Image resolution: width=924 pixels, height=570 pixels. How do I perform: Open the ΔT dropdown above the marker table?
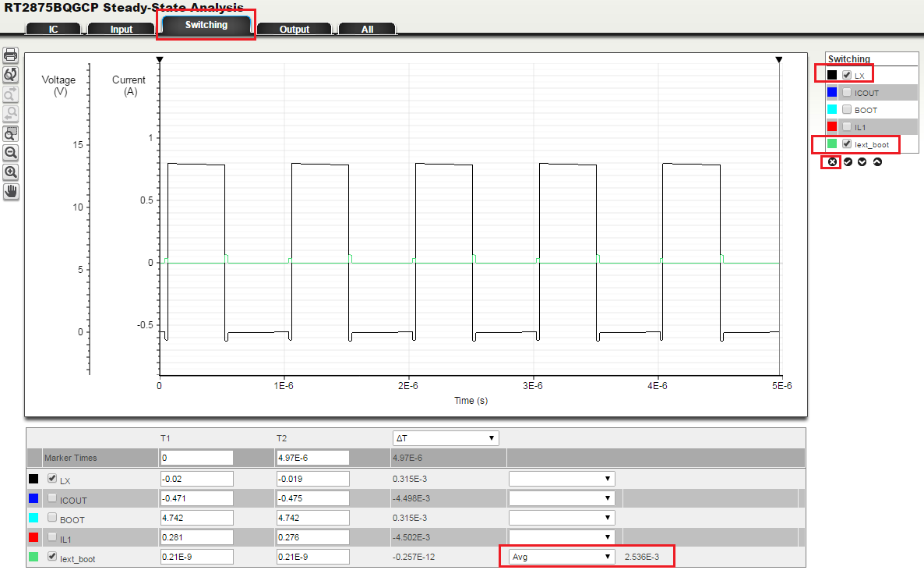coord(445,437)
